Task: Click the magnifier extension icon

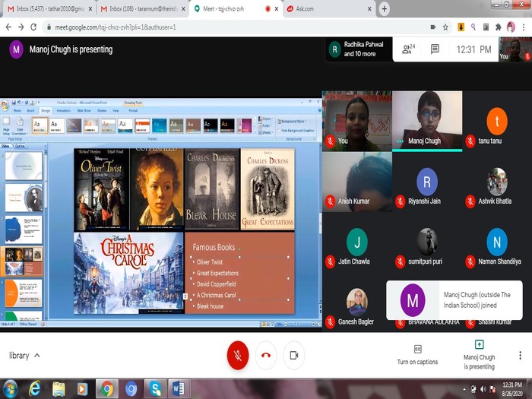Action: (x=473, y=27)
